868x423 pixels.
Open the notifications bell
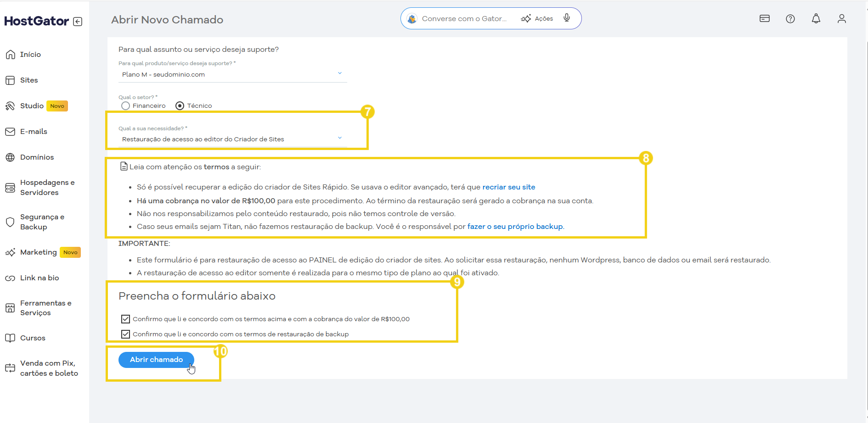816,19
